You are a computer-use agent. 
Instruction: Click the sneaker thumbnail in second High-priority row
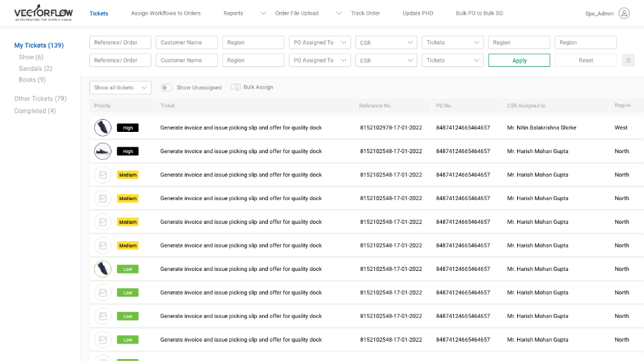click(102, 151)
